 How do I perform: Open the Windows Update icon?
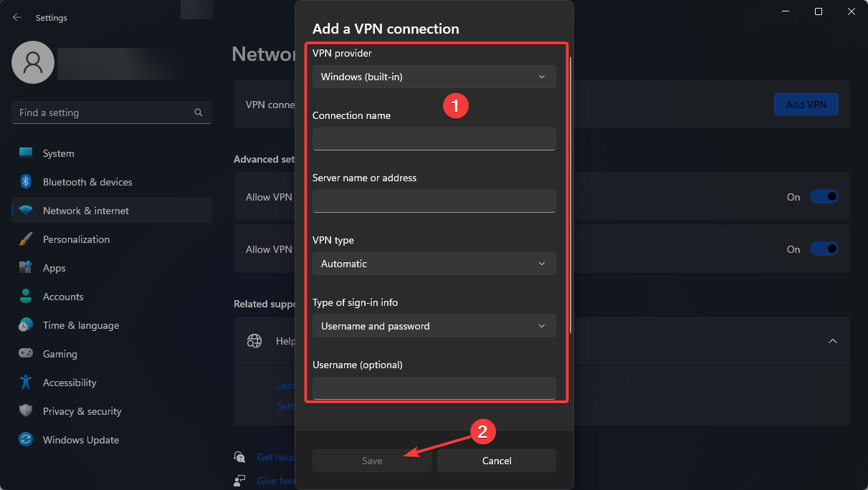tap(26, 440)
